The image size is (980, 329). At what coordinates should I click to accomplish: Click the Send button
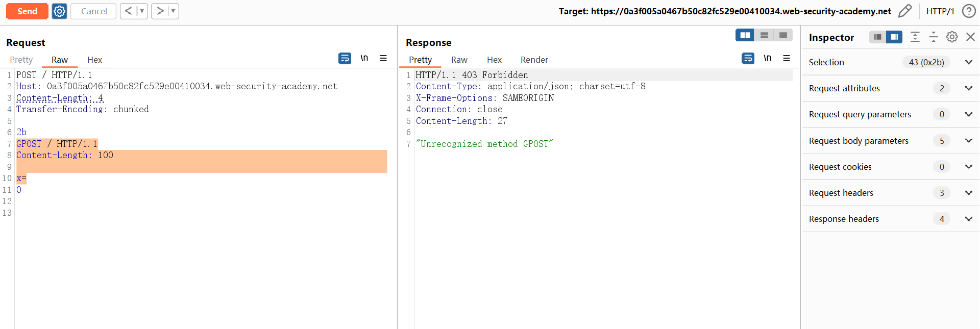[27, 11]
